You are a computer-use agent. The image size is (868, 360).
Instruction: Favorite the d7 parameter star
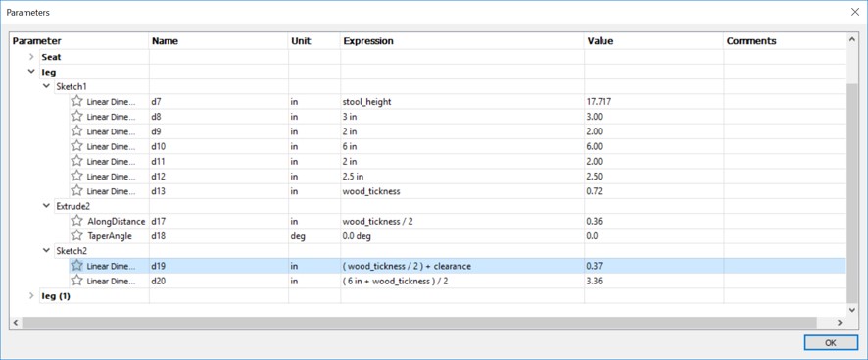(x=77, y=101)
